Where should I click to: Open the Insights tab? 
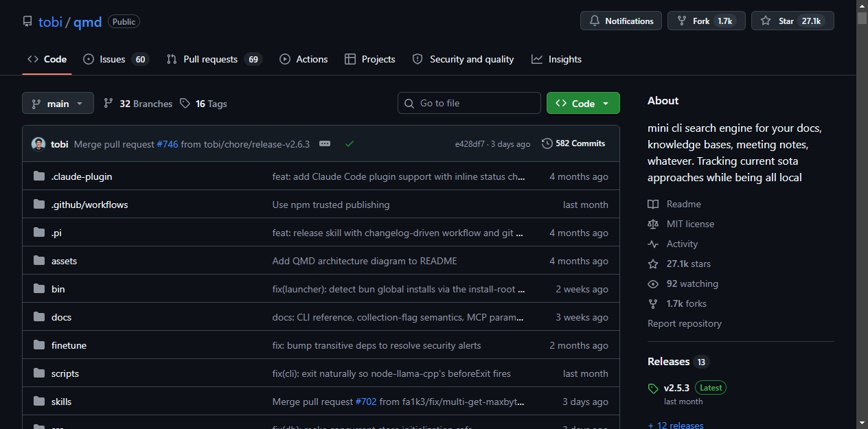click(556, 59)
